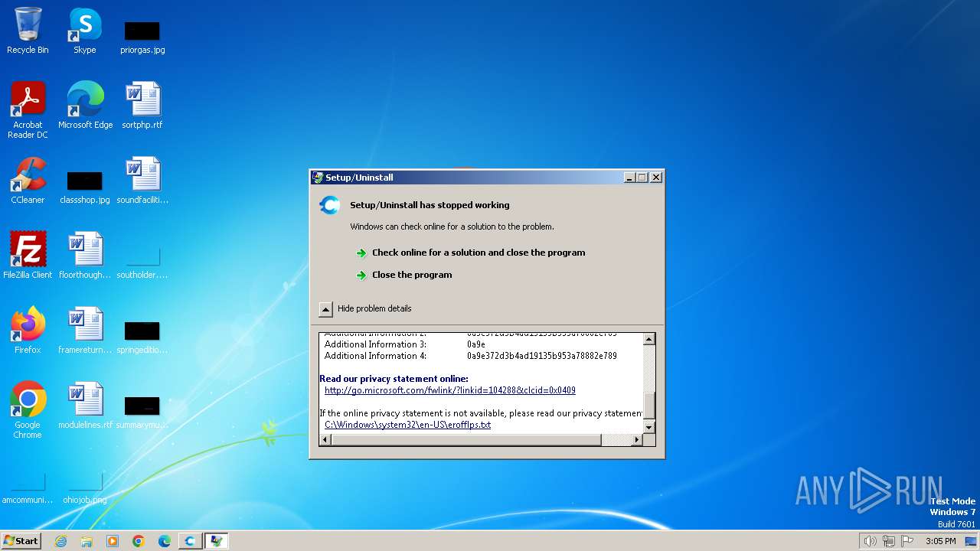Open Chrome from the taskbar

tap(139, 541)
